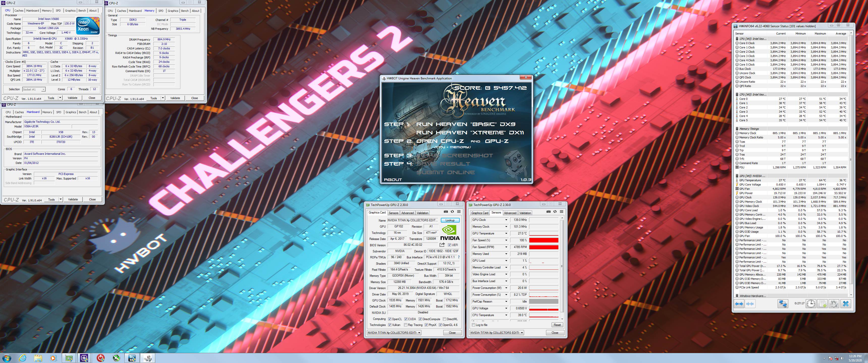The image size is (868, 363).
Task: Open hamburger menu in GPU-Z Sensors window
Action: pyautogui.click(x=561, y=211)
